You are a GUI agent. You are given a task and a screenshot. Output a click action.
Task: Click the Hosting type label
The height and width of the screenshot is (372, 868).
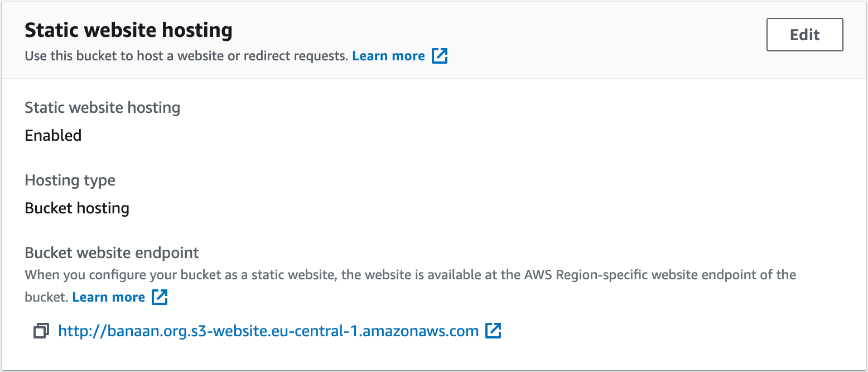coord(70,180)
